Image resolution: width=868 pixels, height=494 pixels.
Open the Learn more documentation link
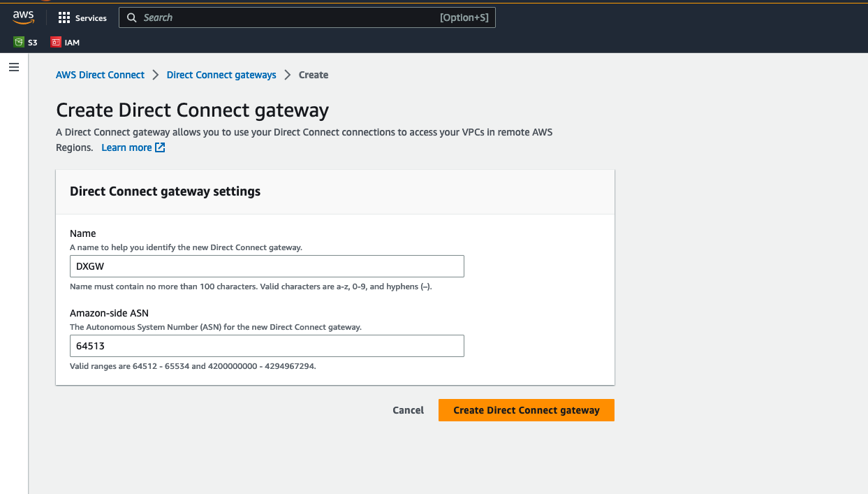[126, 147]
